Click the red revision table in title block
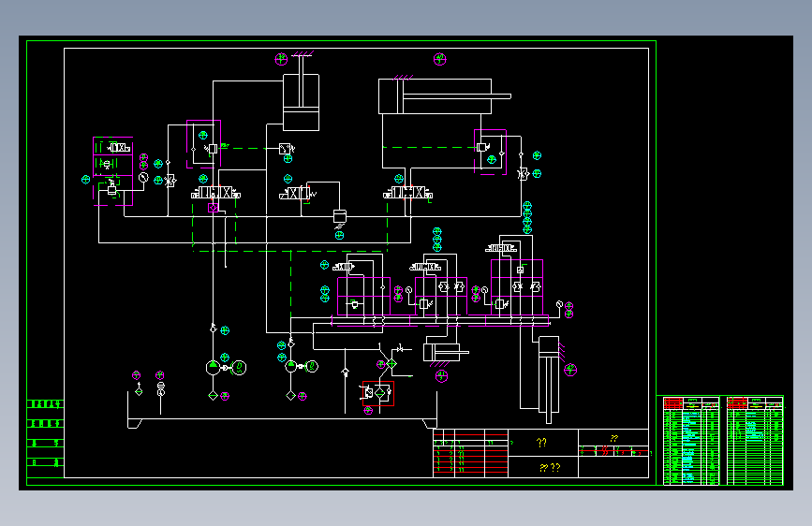 pos(470,453)
